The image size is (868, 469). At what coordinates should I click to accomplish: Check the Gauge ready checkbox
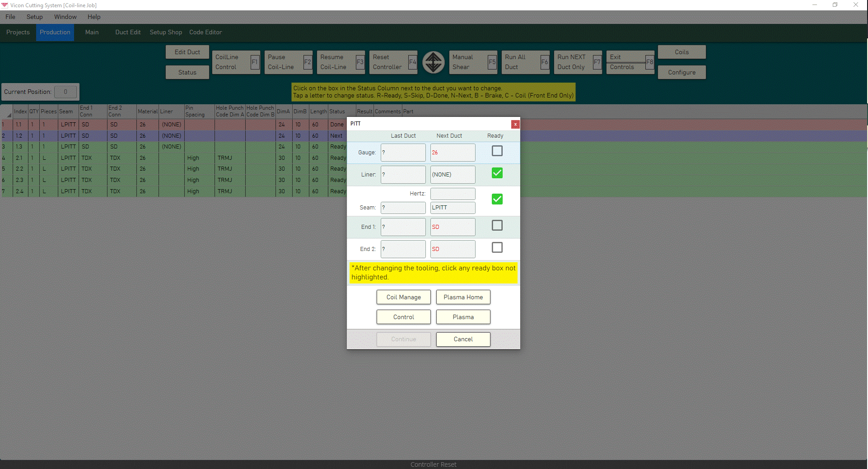pos(497,151)
